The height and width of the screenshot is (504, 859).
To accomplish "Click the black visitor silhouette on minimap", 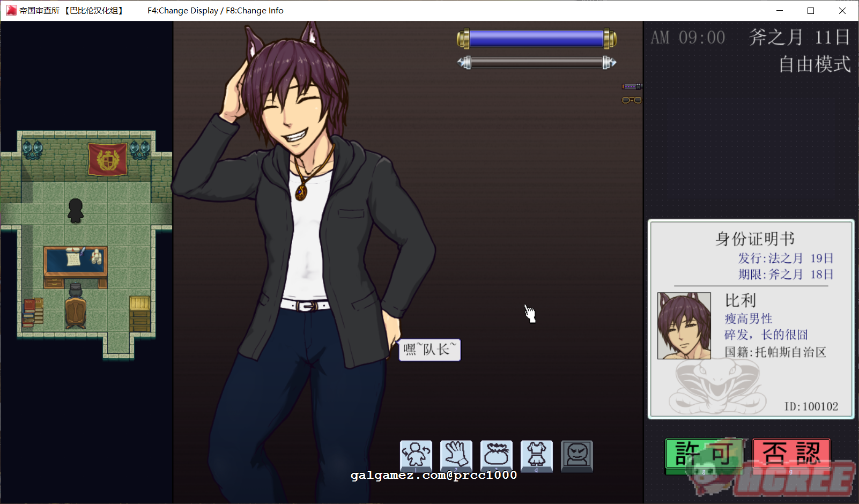I will [76, 211].
